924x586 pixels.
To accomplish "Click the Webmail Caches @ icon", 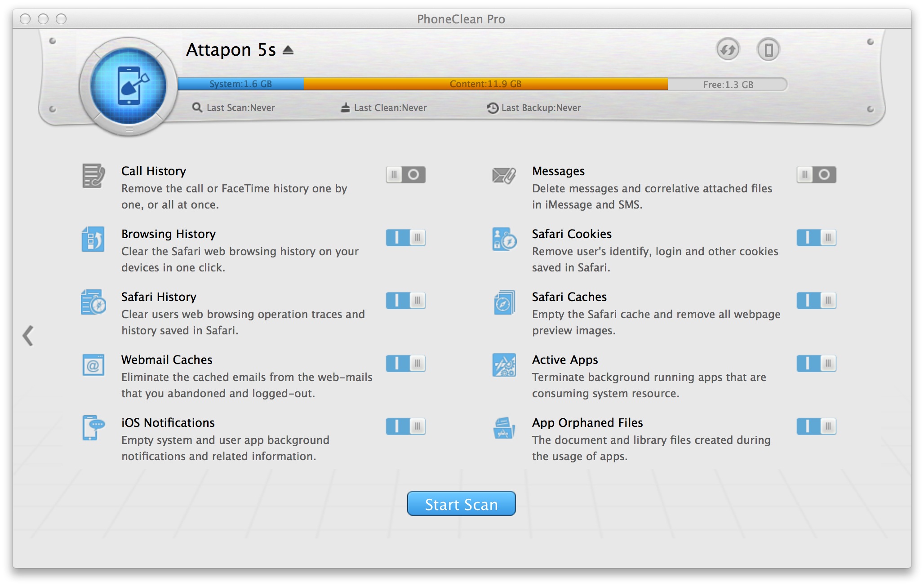I will pos(93,365).
